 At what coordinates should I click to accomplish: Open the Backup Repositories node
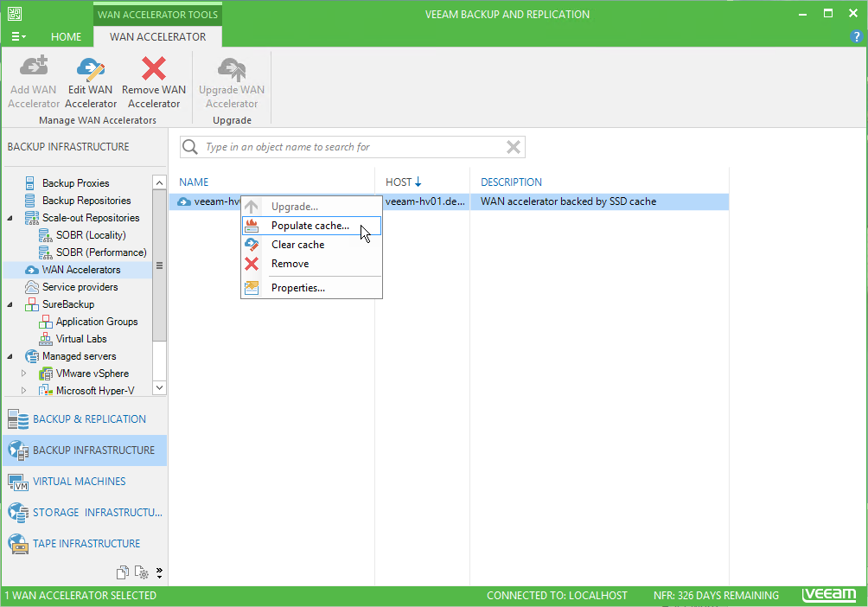[x=86, y=201]
